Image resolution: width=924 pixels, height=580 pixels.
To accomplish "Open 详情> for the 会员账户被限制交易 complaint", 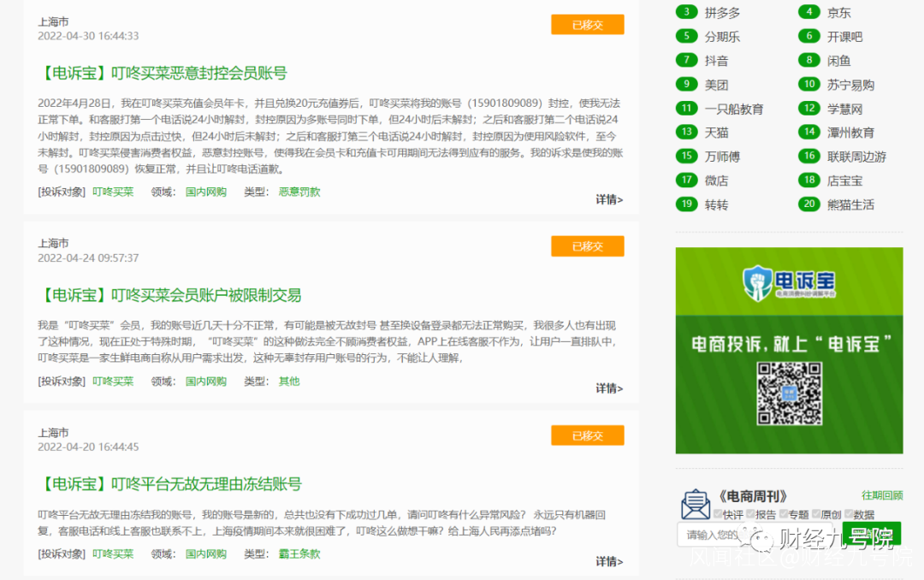I will coord(609,388).
